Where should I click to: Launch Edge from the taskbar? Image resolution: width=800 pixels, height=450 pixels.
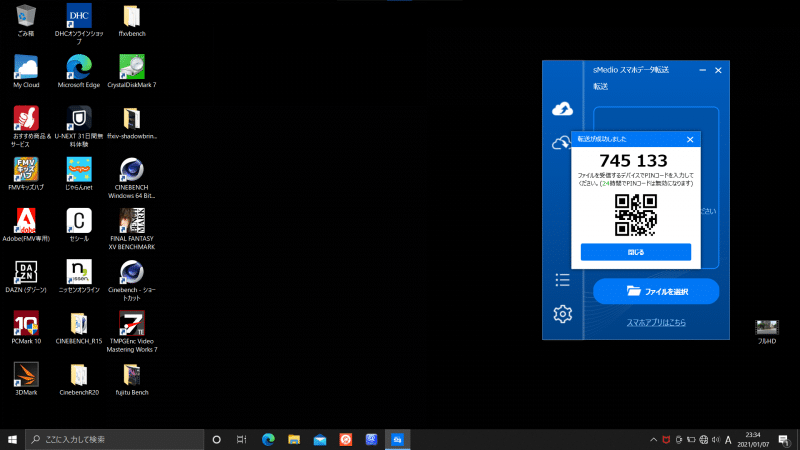pos(268,439)
